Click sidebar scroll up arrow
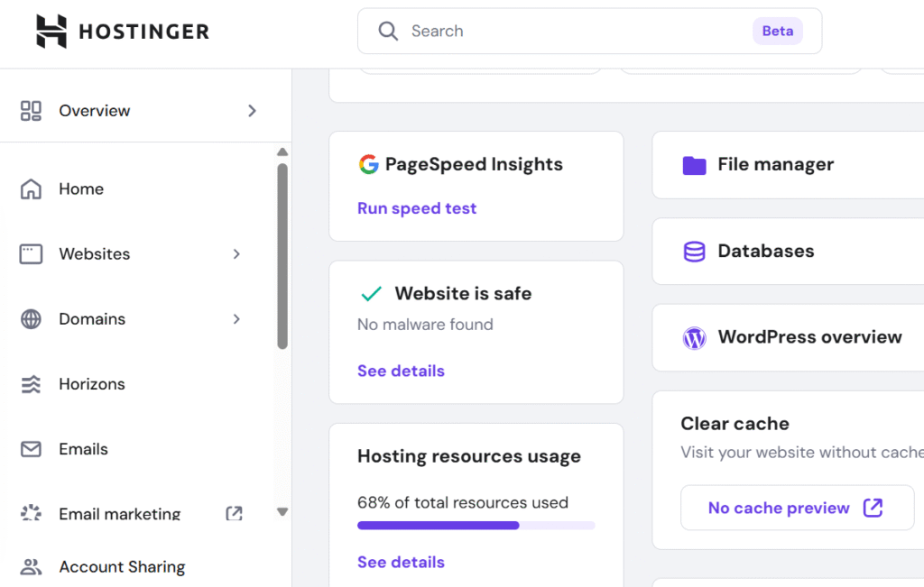Image resolution: width=924 pixels, height=587 pixels. (282, 151)
